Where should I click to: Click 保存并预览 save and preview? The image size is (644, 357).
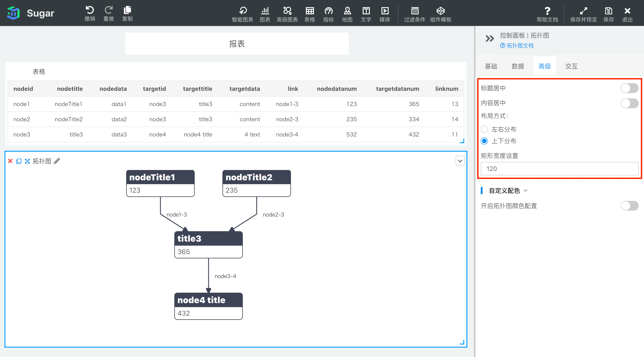point(583,14)
